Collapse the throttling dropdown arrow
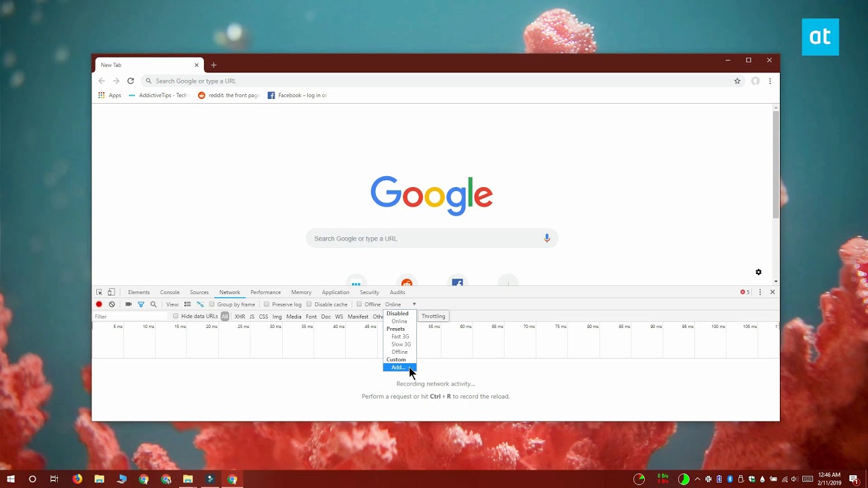Image resolution: width=868 pixels, height=488 pixels. 414,304
